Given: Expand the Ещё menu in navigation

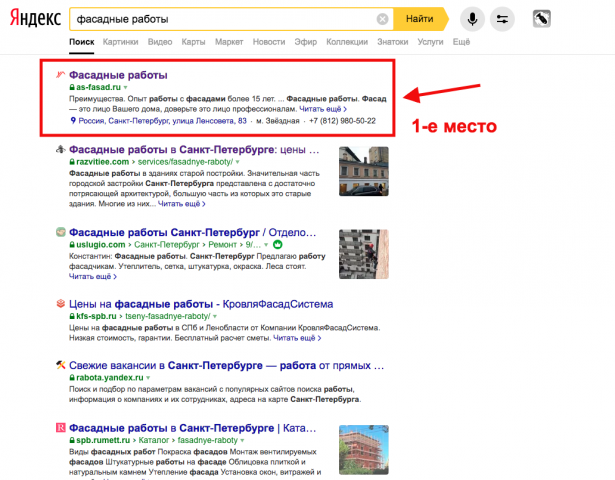Looking at the screenshot, I should pyautogui.click(x=461, y=42).
